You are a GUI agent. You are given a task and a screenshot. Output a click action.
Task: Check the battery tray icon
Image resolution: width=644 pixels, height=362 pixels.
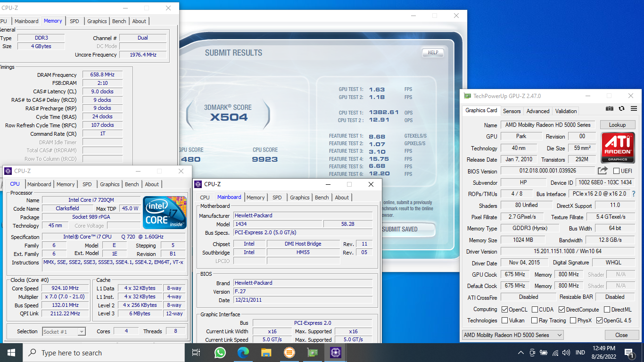click(544, 353)
